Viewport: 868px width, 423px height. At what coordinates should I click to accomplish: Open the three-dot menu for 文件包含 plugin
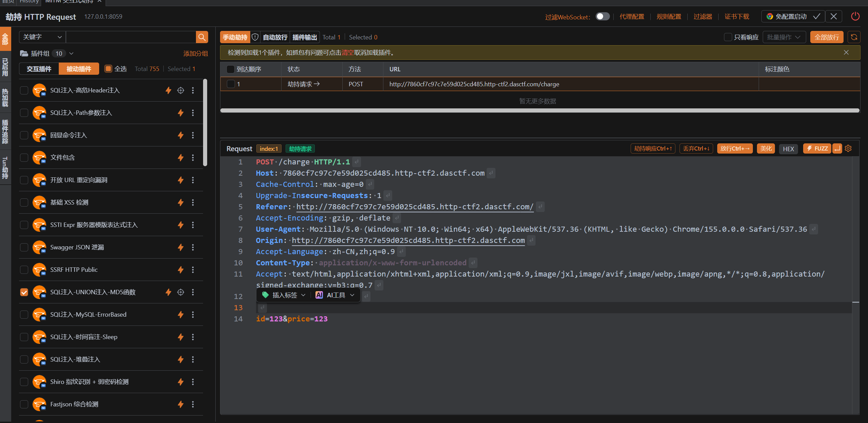(x=193, y=158)
